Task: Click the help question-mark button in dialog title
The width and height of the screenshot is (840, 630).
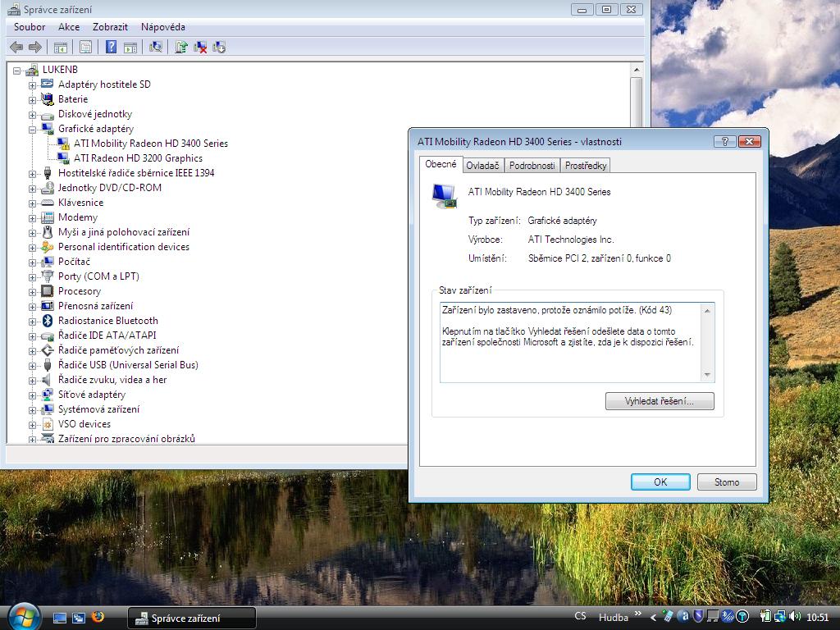Action: (724, 141)
